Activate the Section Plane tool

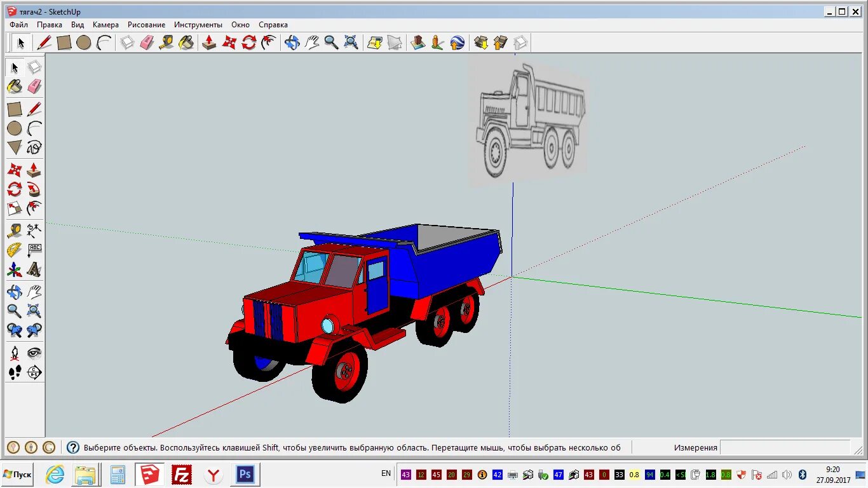(x=34, y=372)
